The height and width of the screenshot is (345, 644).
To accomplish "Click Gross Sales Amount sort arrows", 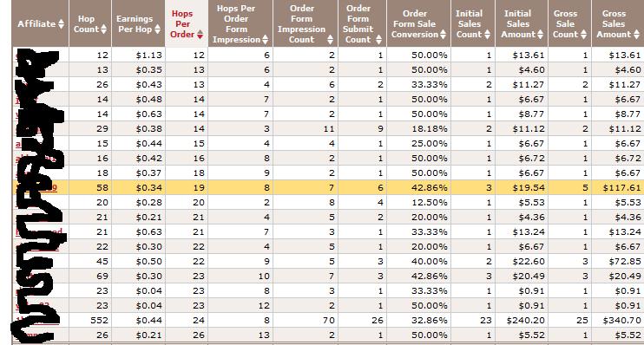I will (636, 35).
